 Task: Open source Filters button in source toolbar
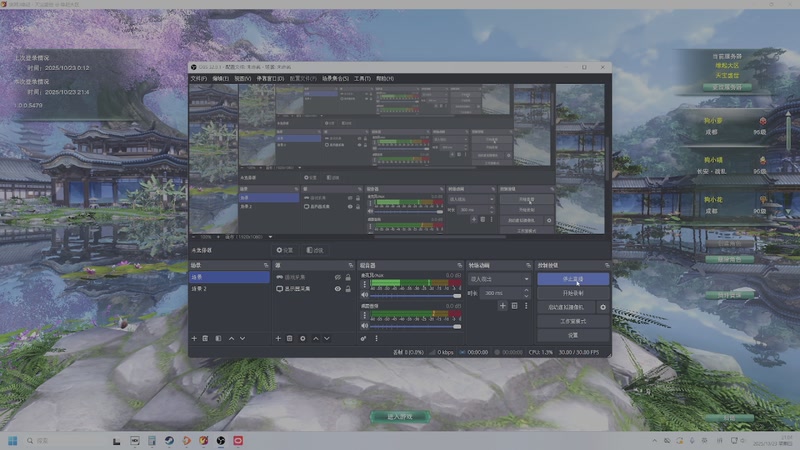[315, 250]
